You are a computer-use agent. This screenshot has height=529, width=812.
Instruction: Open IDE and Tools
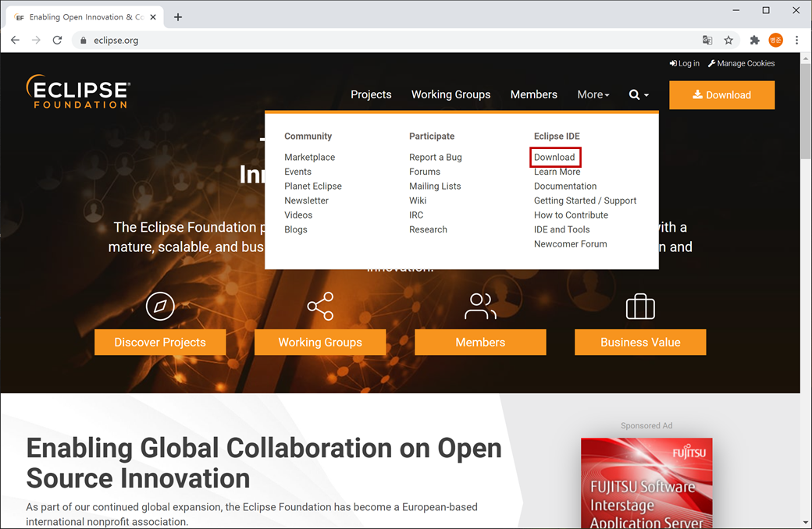click(562, 229)
